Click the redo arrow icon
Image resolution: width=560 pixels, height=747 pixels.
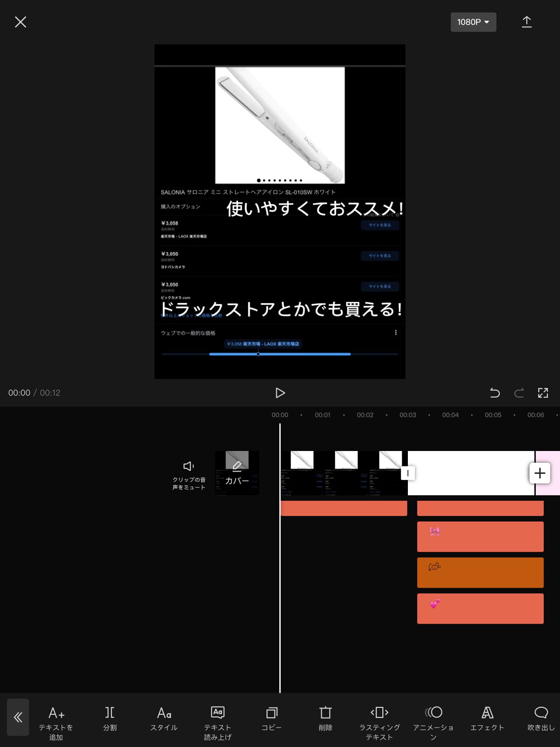[x=519, y=393]
